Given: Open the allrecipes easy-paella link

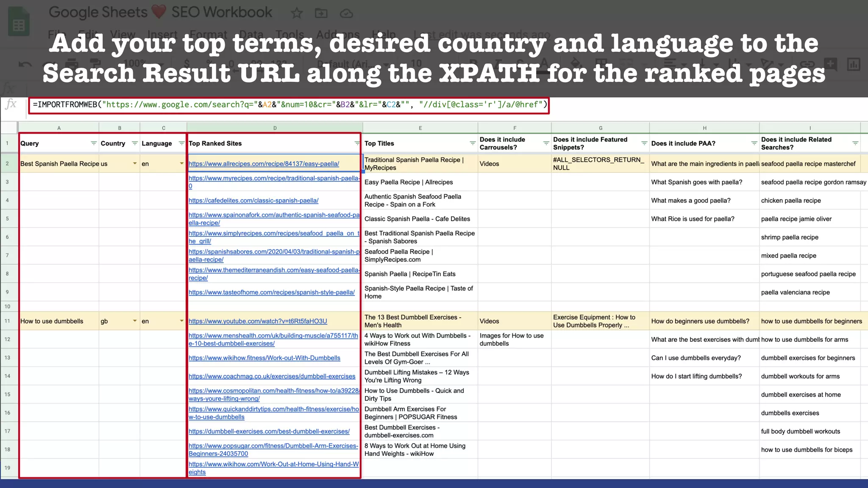Looking at the screenshot, I should (x=263, y=164).
